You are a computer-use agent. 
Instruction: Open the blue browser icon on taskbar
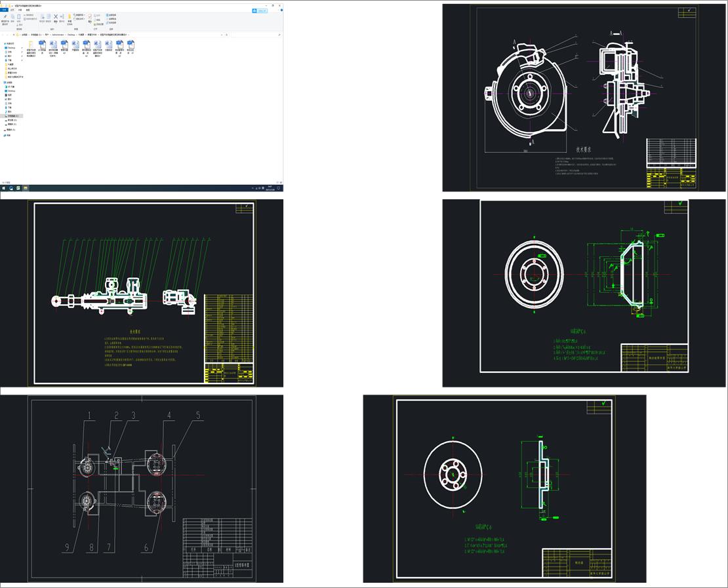tap(11, 188)
